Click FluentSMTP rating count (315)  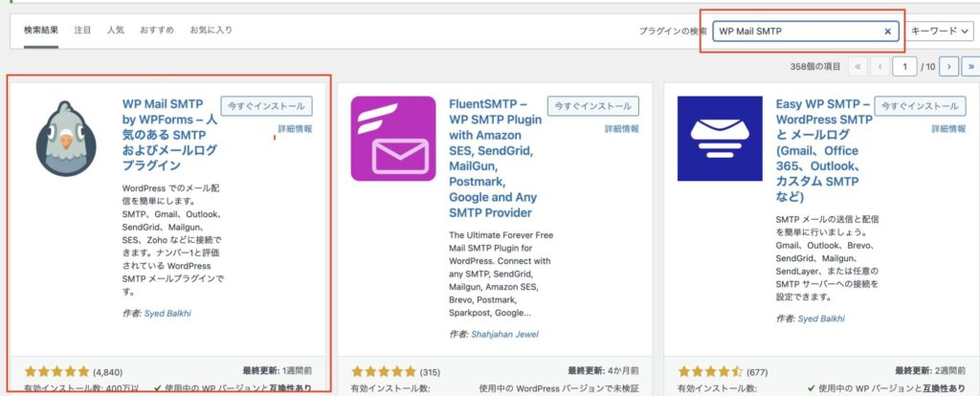tap(430, 372)
